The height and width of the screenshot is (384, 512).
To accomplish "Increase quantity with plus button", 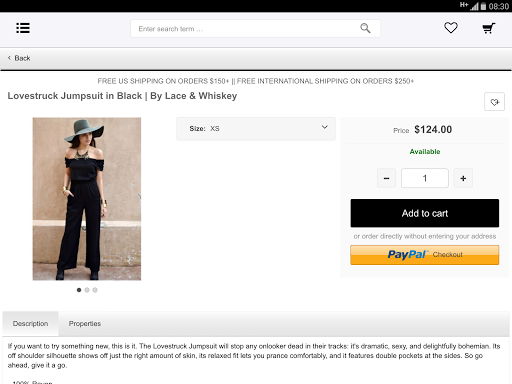I will pos(463,178).
